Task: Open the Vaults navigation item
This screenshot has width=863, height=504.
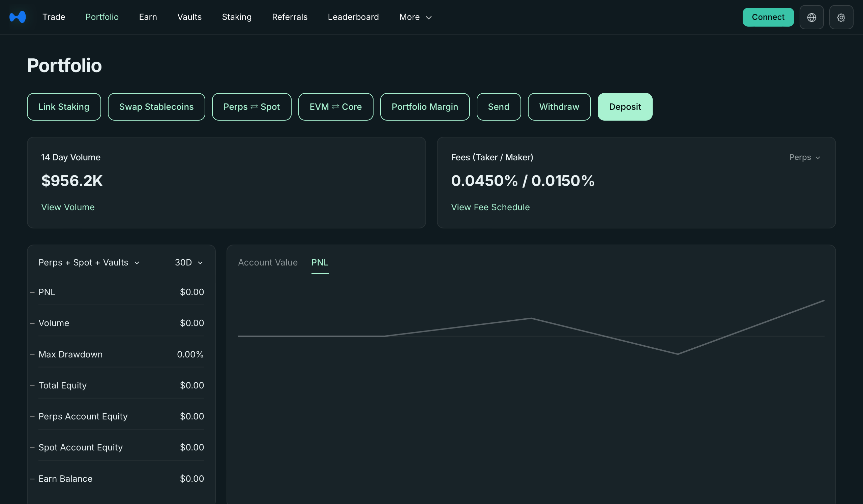Action: coord(189,17)
